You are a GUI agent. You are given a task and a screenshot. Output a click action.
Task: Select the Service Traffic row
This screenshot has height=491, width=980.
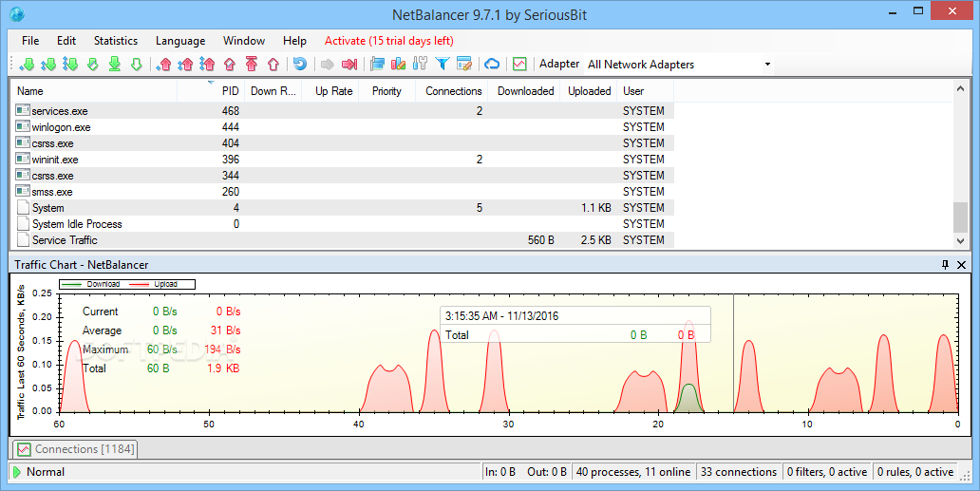click(343, 240)
